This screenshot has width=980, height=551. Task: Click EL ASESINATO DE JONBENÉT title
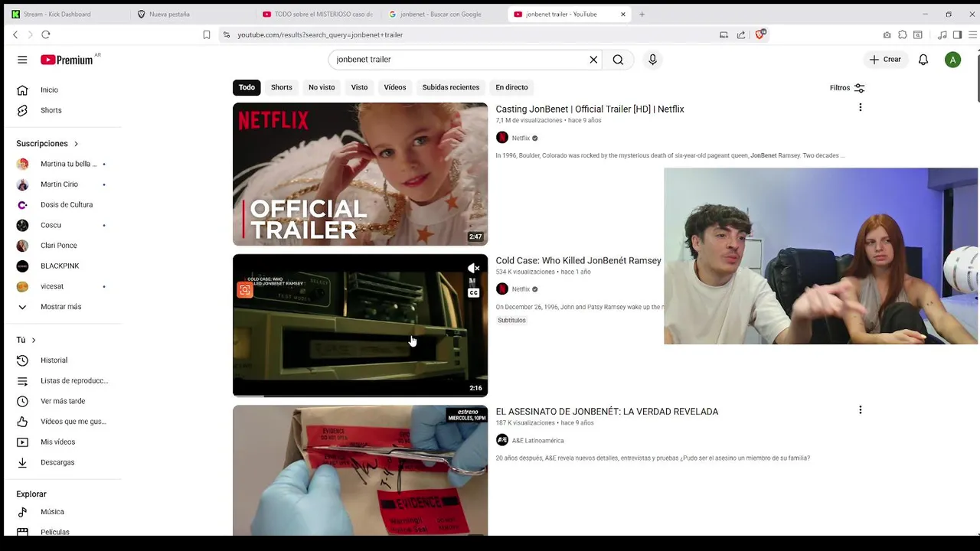(x=607, y=412)
